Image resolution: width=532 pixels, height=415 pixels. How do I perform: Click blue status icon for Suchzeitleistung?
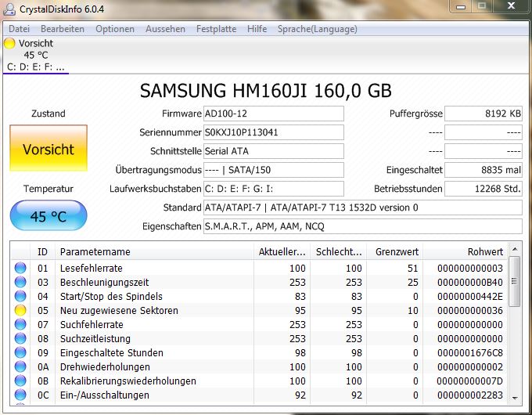[20, 338]
